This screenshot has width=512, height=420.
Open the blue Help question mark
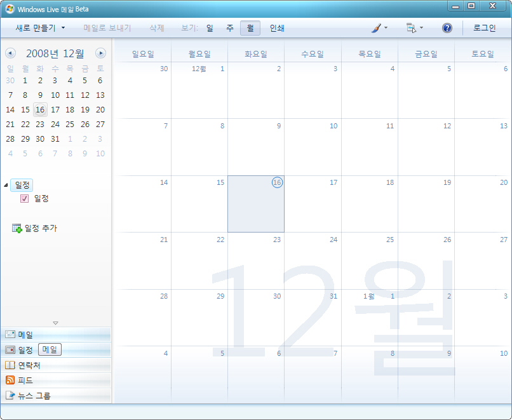[447, 28]
